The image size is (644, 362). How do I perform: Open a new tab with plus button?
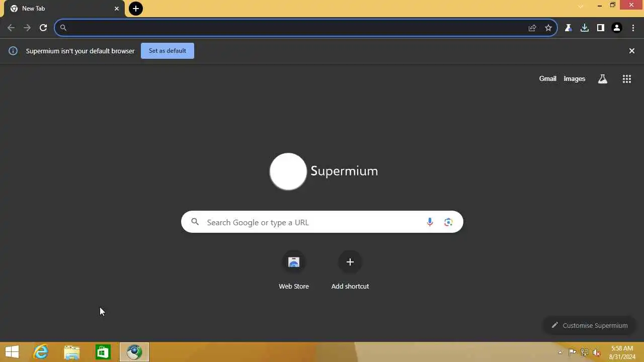point(136,9)
